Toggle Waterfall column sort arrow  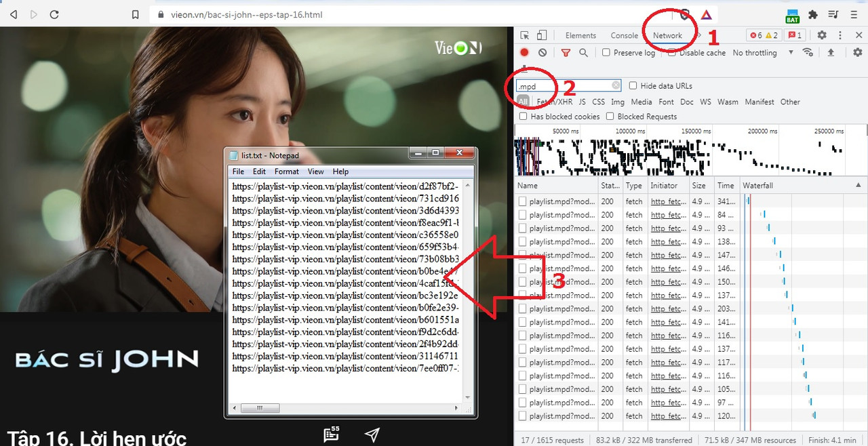coord(858,185)
